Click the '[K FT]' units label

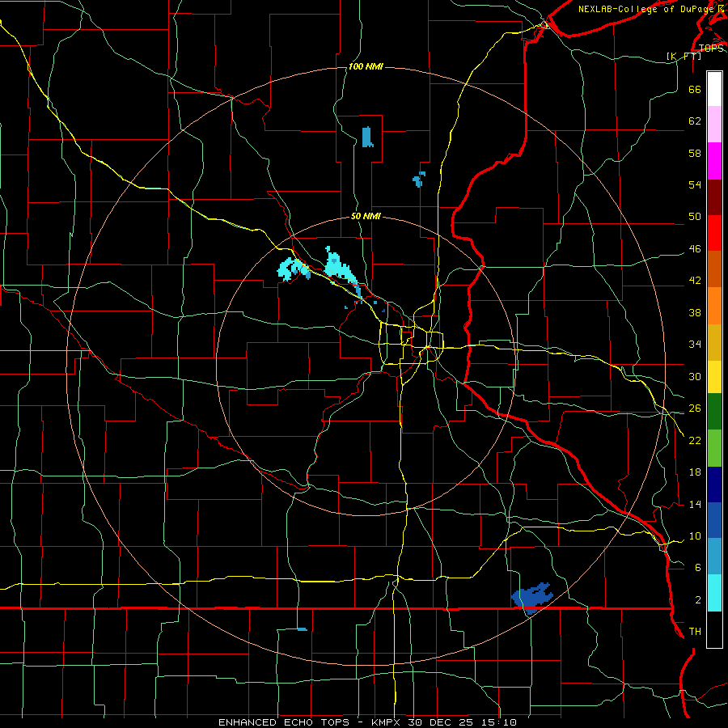[684, 56]
